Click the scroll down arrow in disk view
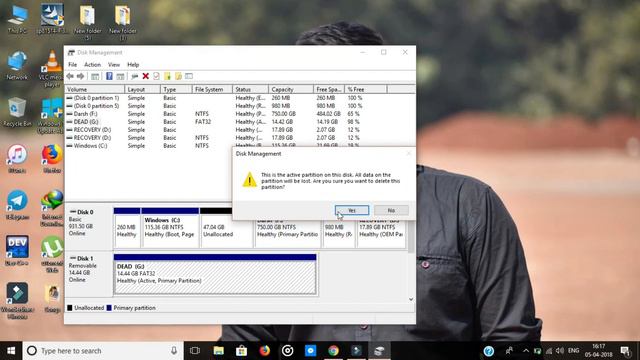This screenshot has height=360, width=640. pos(411,299)
